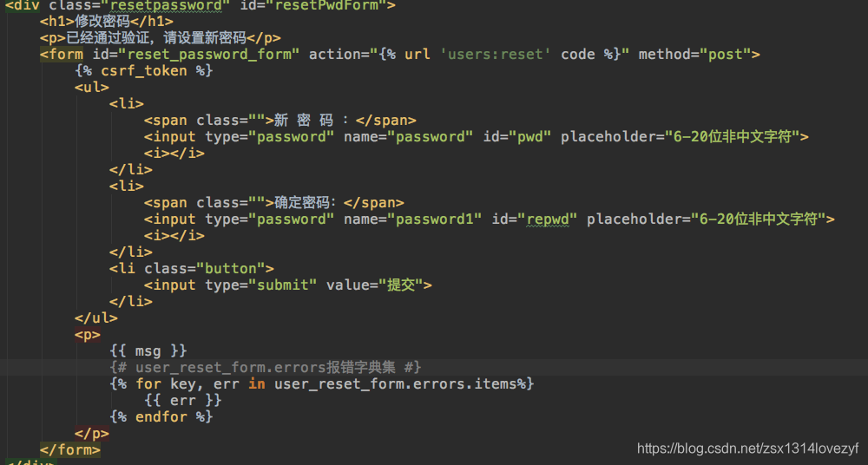868x465 pixels.
Task: Click the orange "in" keyword in the for loop
Action: pyautogui.click(x=256, y=383)
